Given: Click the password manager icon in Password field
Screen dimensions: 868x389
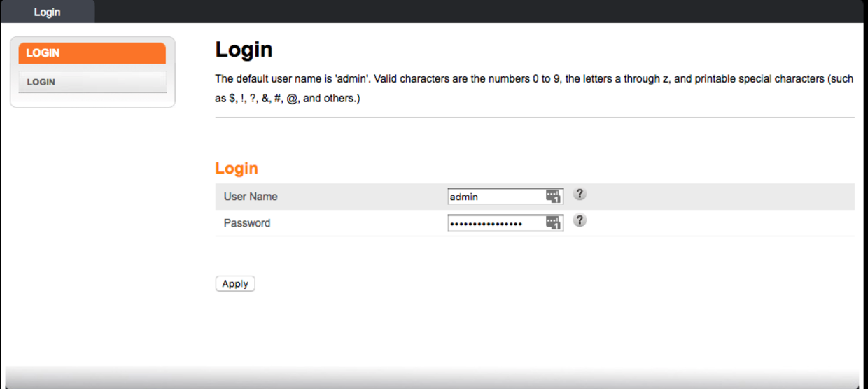Looking at the screenshot, I should pos(553,223).
